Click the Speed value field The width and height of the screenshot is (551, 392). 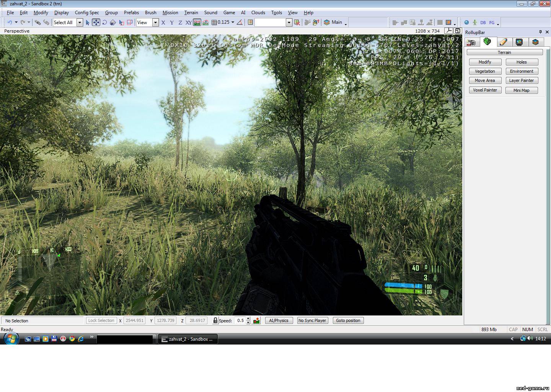click(240, 320)
